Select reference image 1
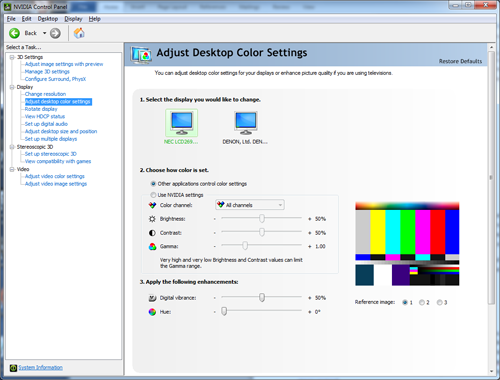The image size is (500, 380). [405, 302]
